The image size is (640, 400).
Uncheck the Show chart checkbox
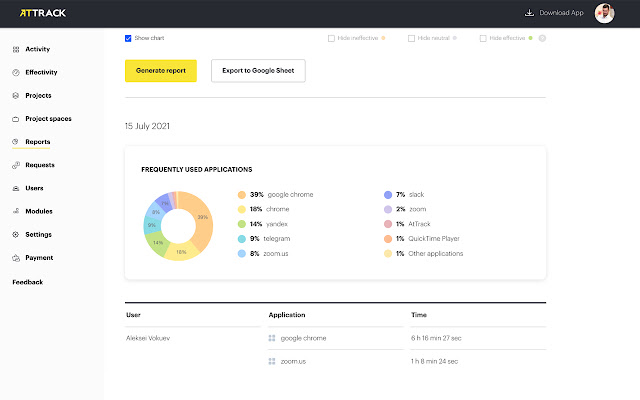click(x=129, y=38)
